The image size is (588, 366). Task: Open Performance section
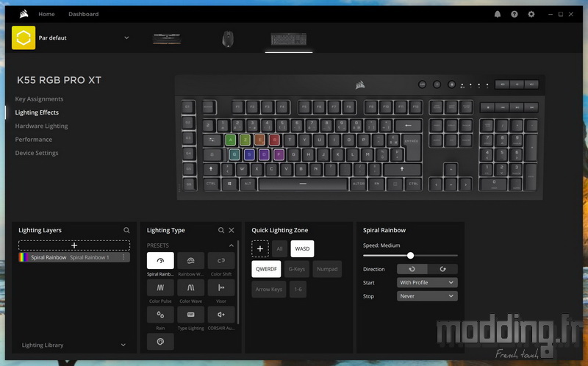pyautogui.click(x=33, y=140)
